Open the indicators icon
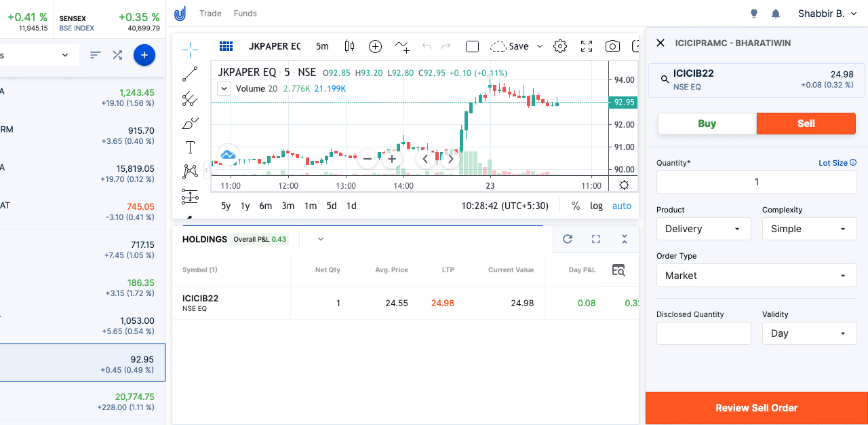 [401, 46]
